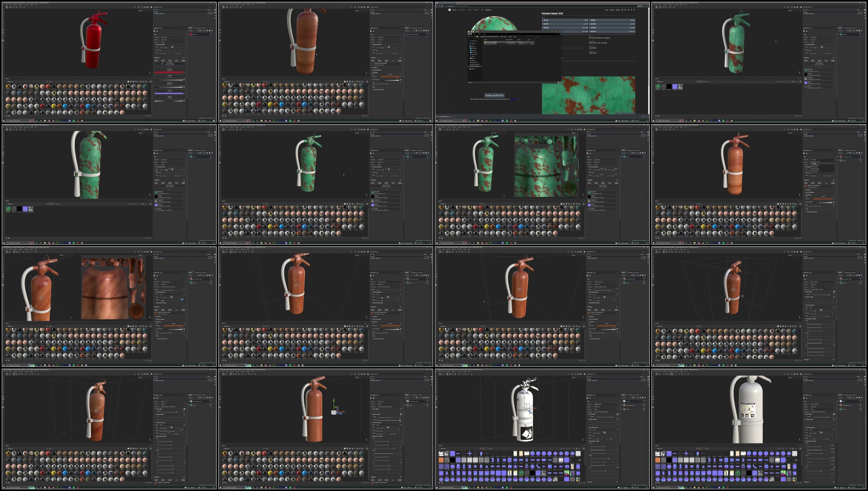Screen dimensions: 868x491
Task: Click the Preview using Sketchfab button
Action: (494, 95)
